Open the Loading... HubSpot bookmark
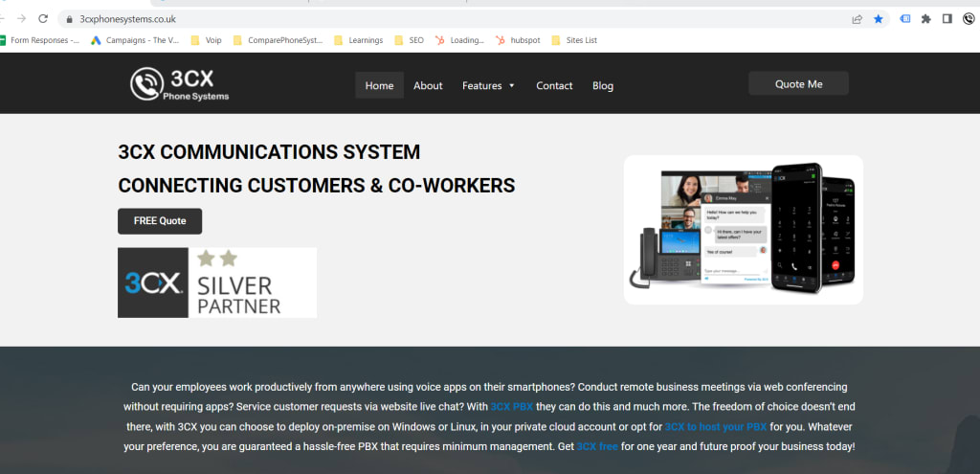The image size is (980, 474). [x=459, y=40]
